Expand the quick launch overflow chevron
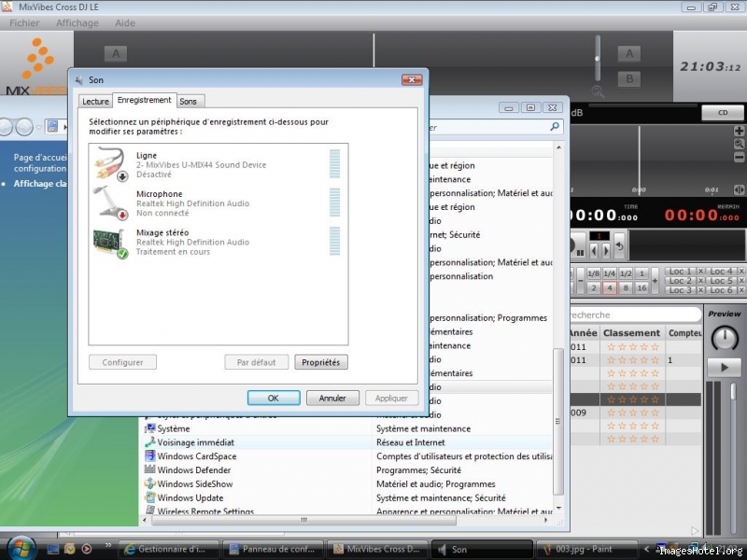Screen dimensions: 747x560 point(108,545)
